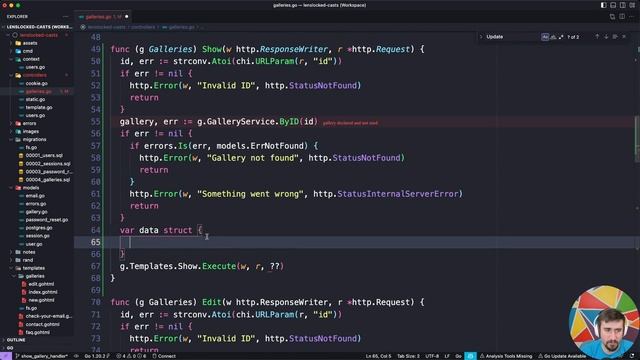Image resolution: width=640 pixels, height=360 pixels.
Task: Select galleries.go in Explorer tree
Action: pos(37,91)
